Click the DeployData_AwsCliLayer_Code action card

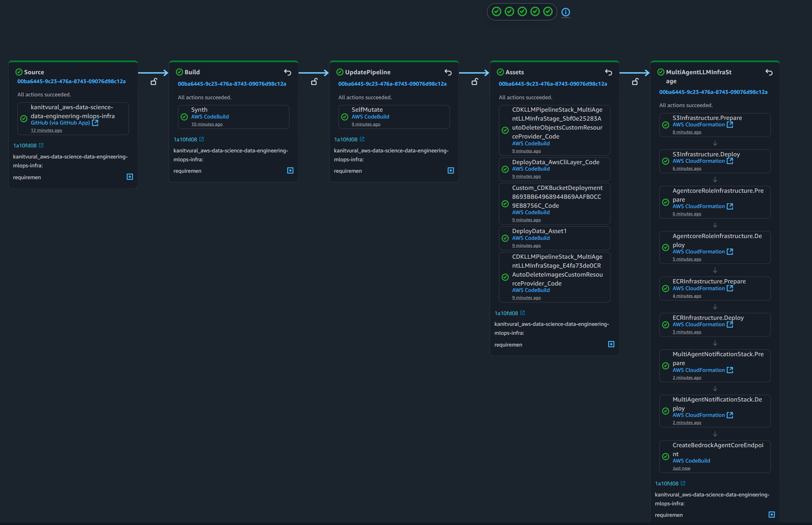click(x=555, y=169)
